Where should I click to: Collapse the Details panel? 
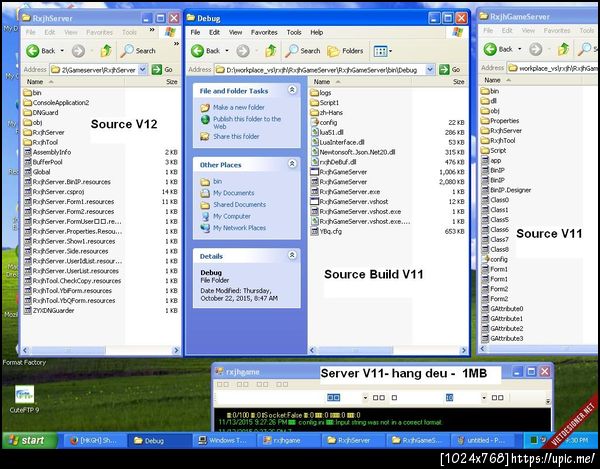pyautogui.click(x=292, y=255)
